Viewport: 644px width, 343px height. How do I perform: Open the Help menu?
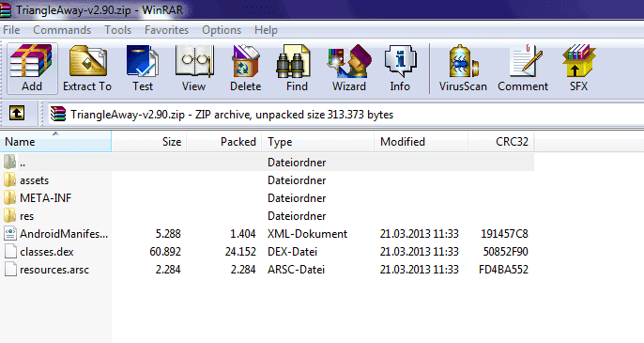(266, 30)
